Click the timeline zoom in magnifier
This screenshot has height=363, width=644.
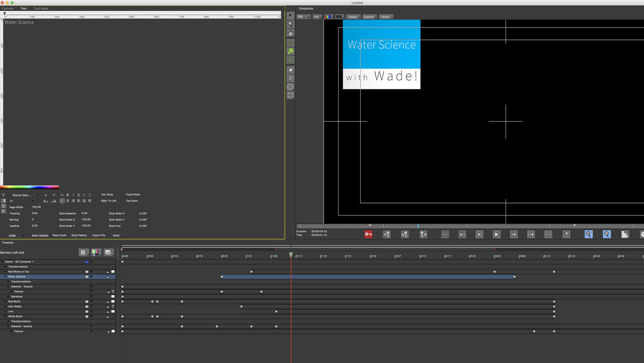(x=589, y=234)
